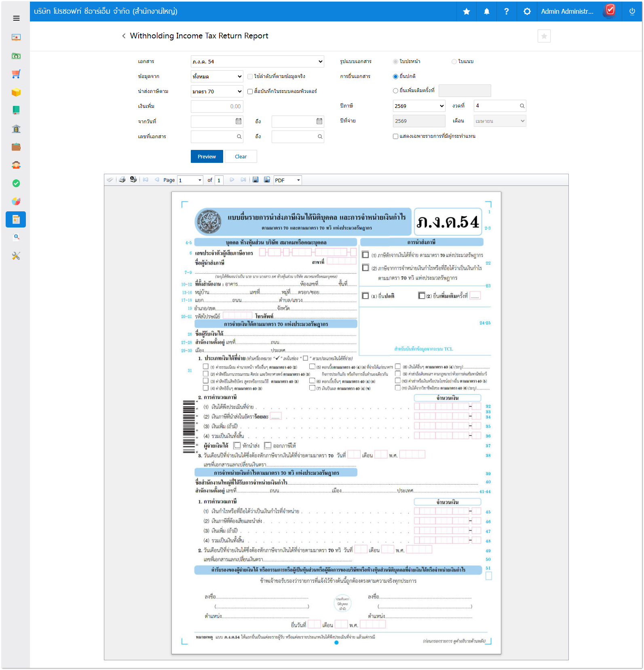Screen dimensions: 644x670
Task: Tick the แสดงเฉพาะรายการที่มีผู้กระทำแทน checkbox
Action: tap(395, 136)
